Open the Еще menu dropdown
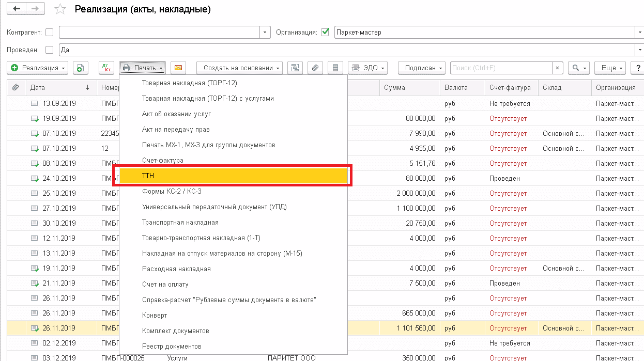The width and height of the screenshot is (644, 361). point(610,68)
